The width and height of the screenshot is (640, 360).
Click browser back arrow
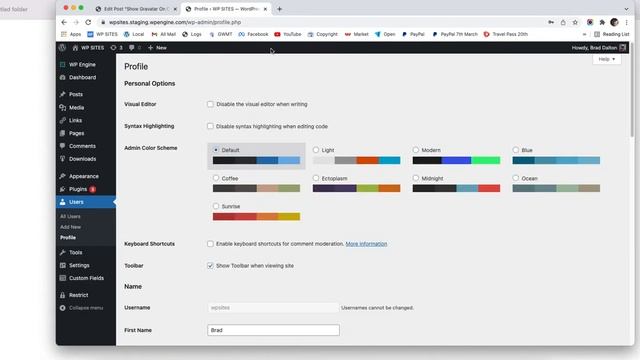coord(64,22)
